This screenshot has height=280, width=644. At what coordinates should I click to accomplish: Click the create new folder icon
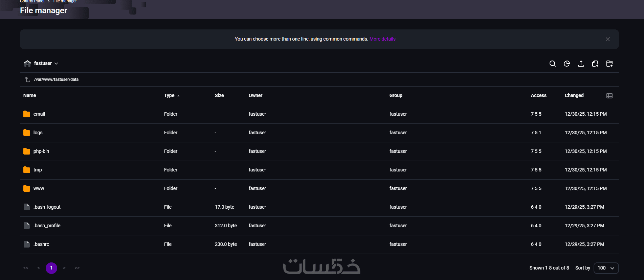click(x=609, y=64)
